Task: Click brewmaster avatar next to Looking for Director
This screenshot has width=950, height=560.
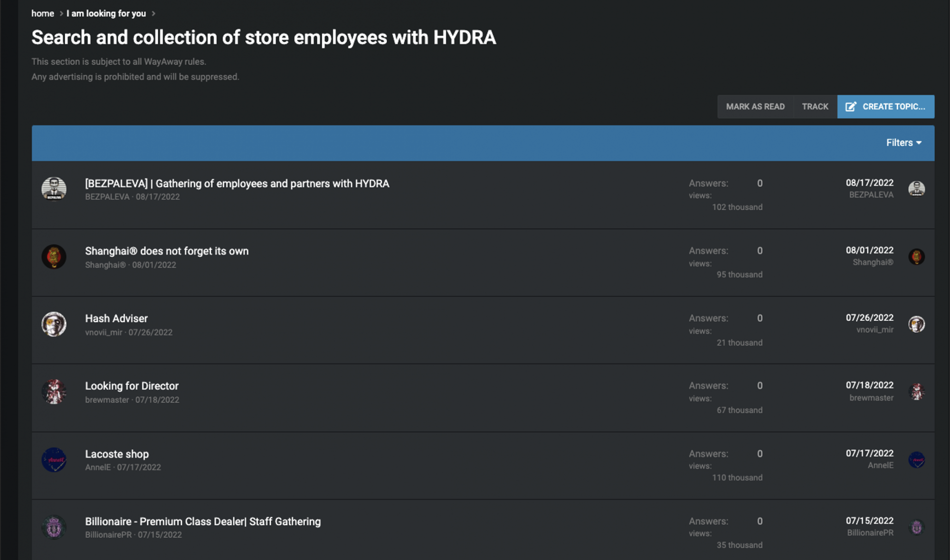Action: (x=54, y=392)
